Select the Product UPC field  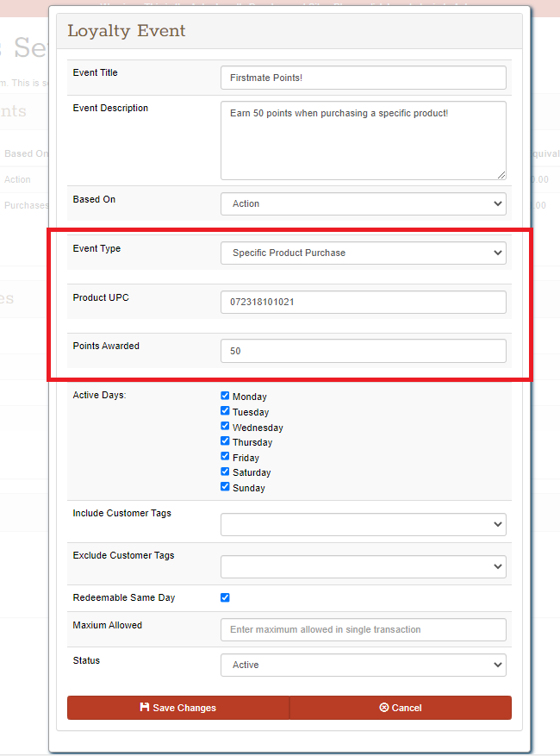(x=363, y=302)
